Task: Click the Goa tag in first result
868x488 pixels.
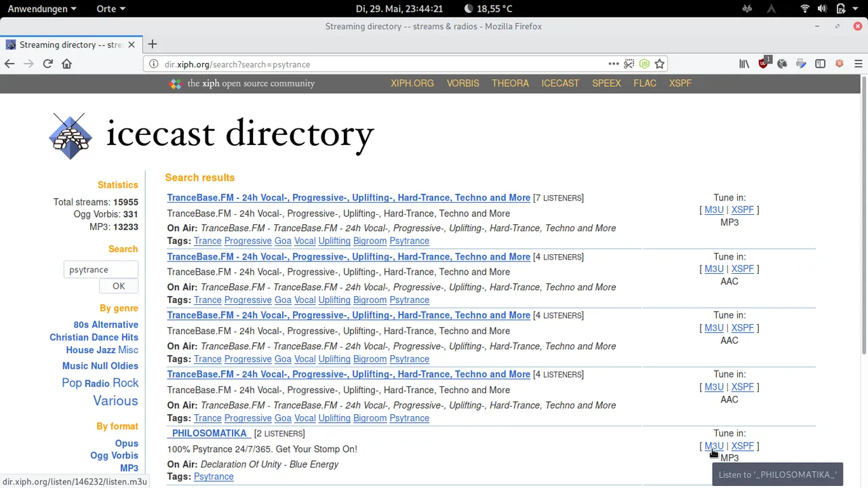Action: pyautogui.click(x=283, y=241)
